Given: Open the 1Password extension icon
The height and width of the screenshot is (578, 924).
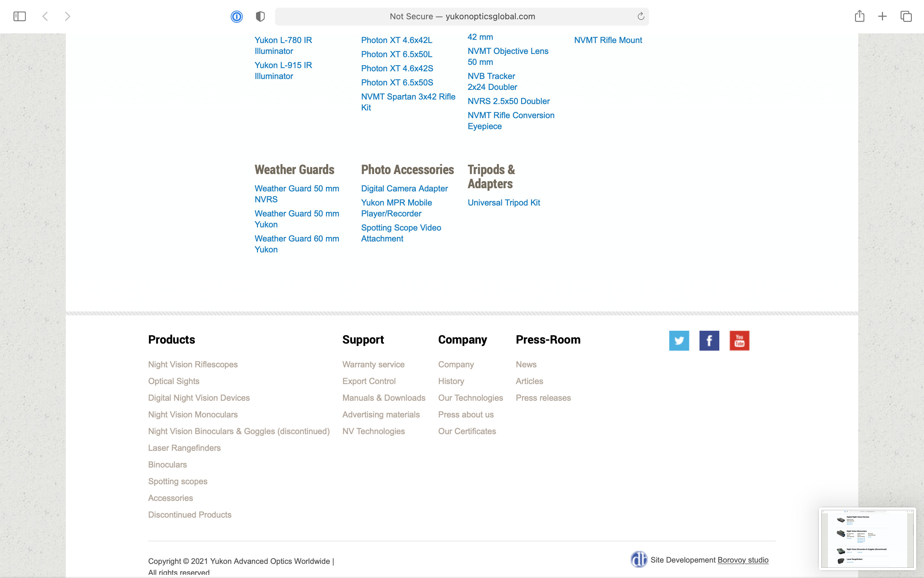Looking at the screenshot, I should [x=237, y=16].
